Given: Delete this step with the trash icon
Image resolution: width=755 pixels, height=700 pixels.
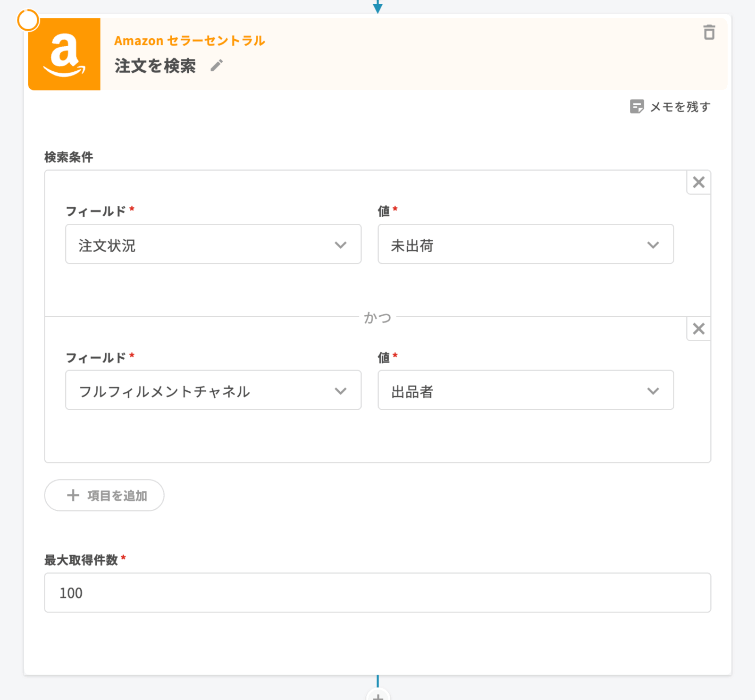Looking at the screenshot, I should 709,33.
